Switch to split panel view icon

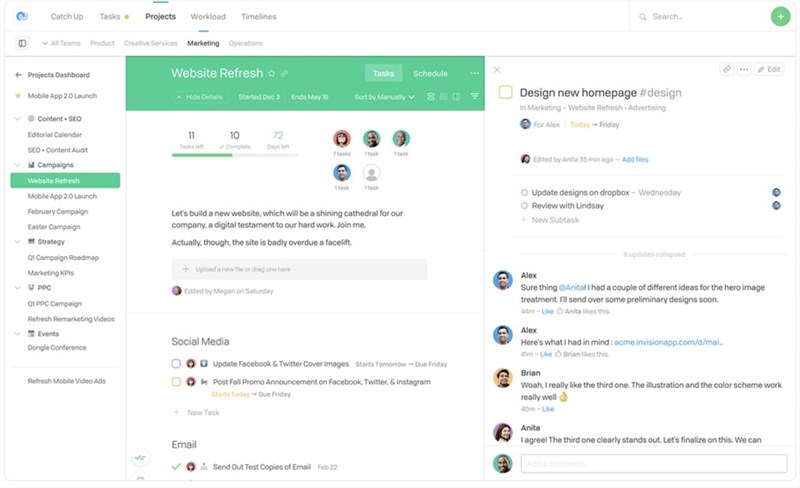(x=456, y=96)
